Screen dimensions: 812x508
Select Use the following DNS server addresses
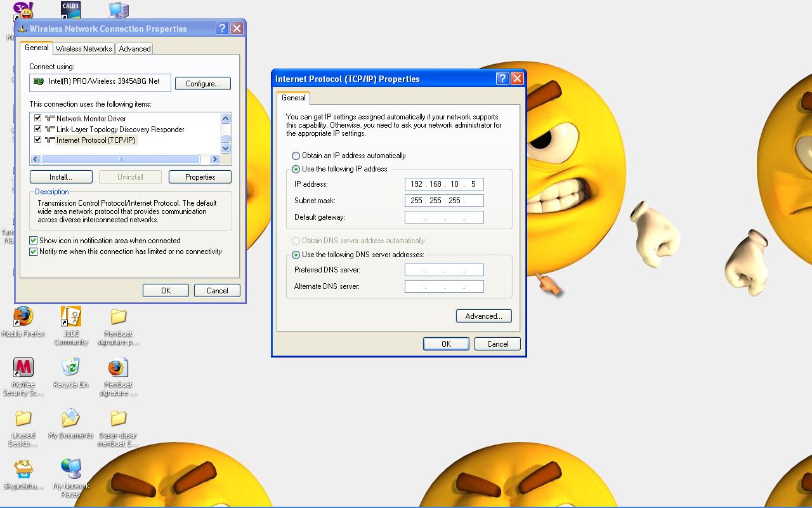tap(296, 255)
